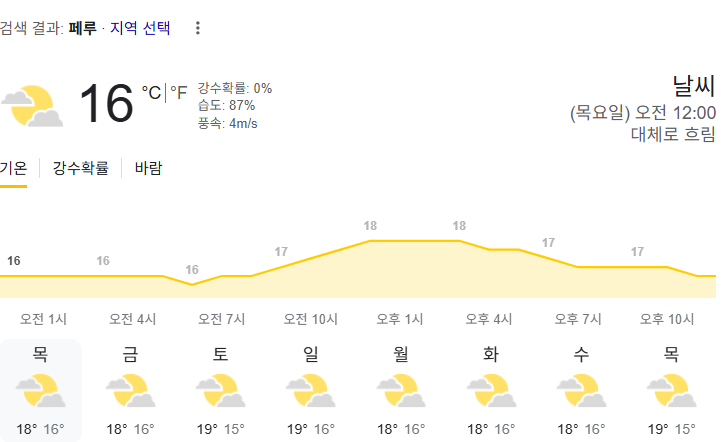
Task: Click the 오후 1시 time label
Action: click(400, 319)
